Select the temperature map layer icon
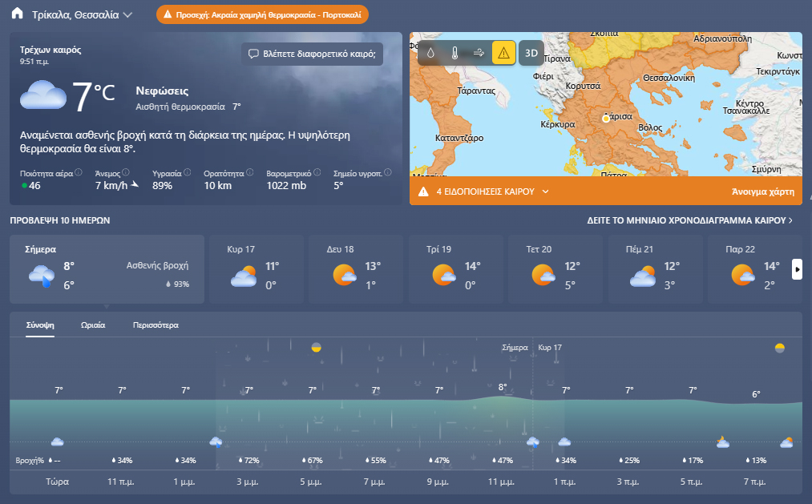 click(x=454, y=53)
